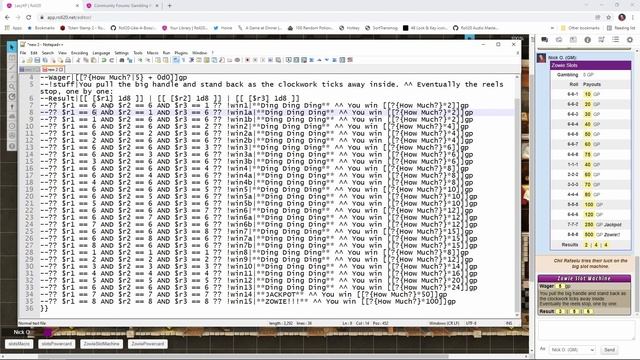Click Notepad++ Redo toolbar icon
This screenshot has width=640, height=360.
(111, 60)
